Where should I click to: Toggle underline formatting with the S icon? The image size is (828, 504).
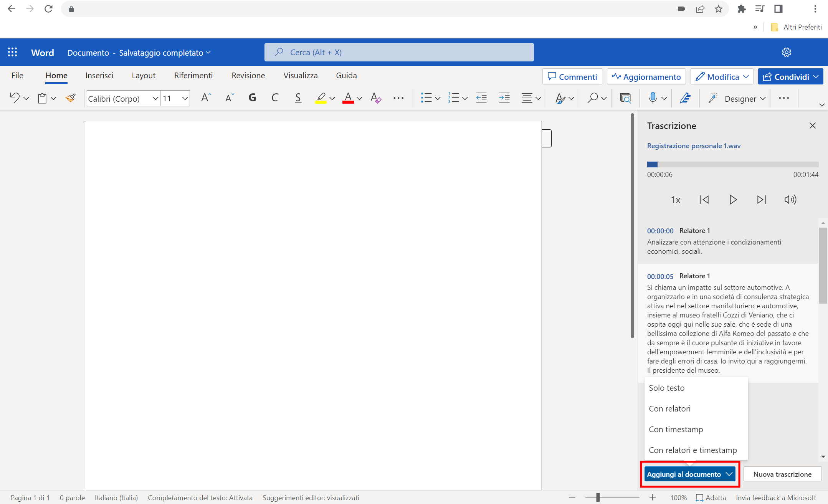pyautogui.click(x=298, y=98)
